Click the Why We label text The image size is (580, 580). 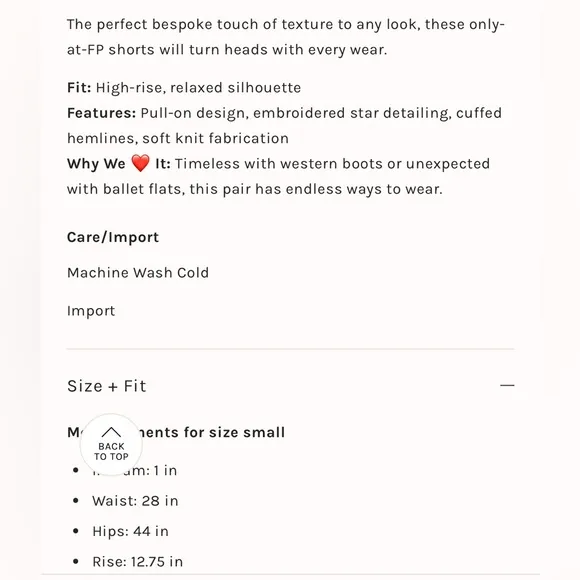coord(96,163)
